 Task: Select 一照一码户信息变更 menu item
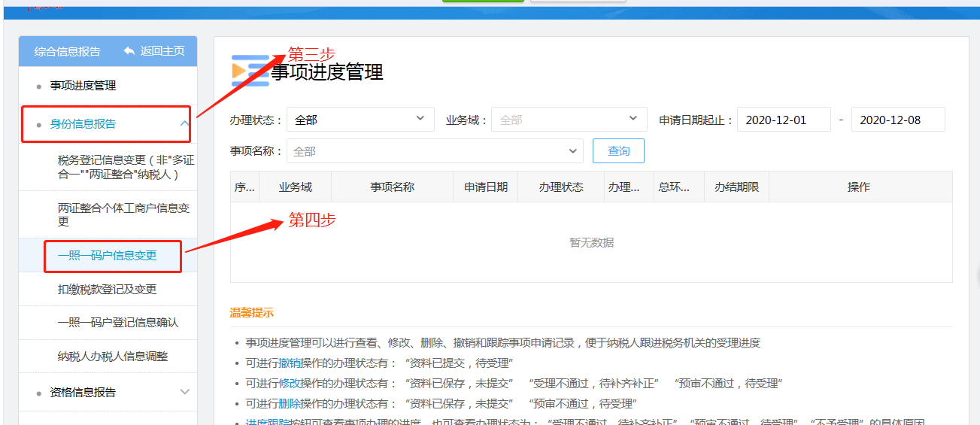107,256
